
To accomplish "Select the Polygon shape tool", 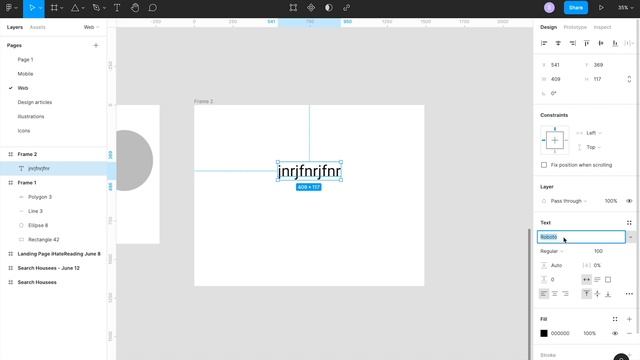I will click(x=75, y=8).
